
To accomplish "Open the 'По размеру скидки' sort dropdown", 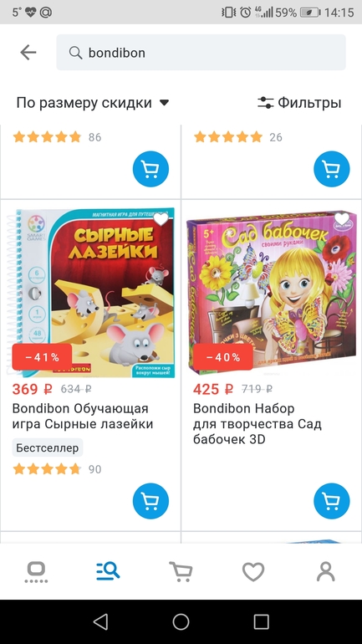I will point(93,103).
